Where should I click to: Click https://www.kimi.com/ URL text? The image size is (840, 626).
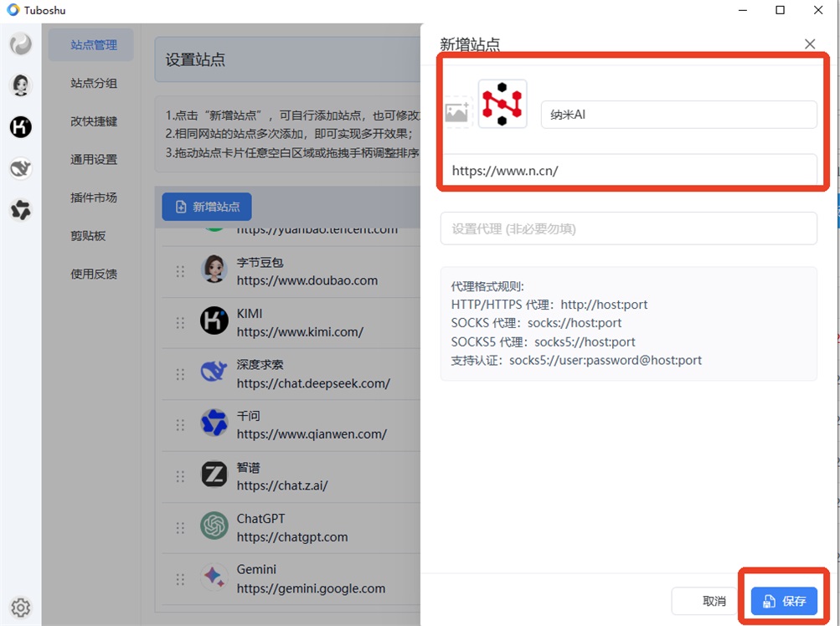(300, 332)
